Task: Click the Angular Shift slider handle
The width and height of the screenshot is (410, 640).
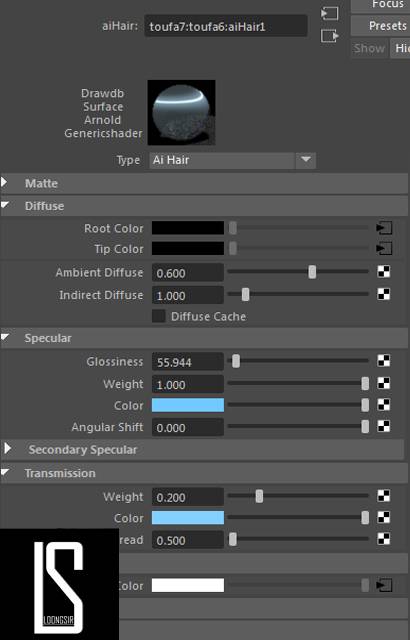Action: (365, 427)
